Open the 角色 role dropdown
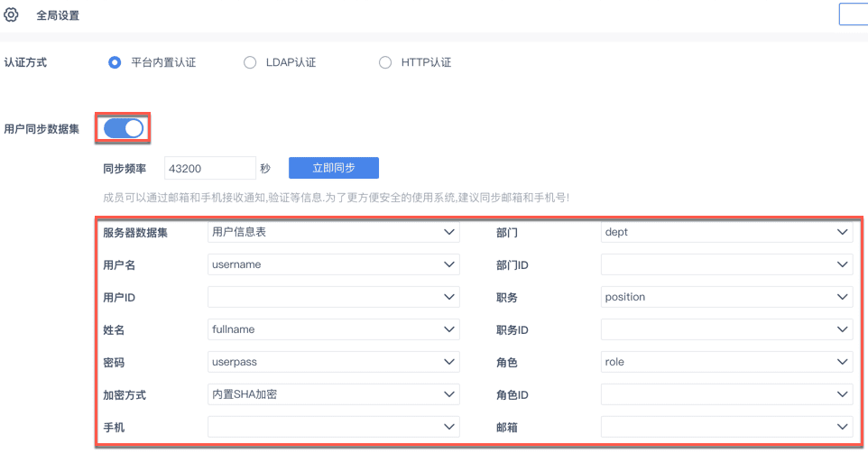Screen dimensions: 868x454 726,362
